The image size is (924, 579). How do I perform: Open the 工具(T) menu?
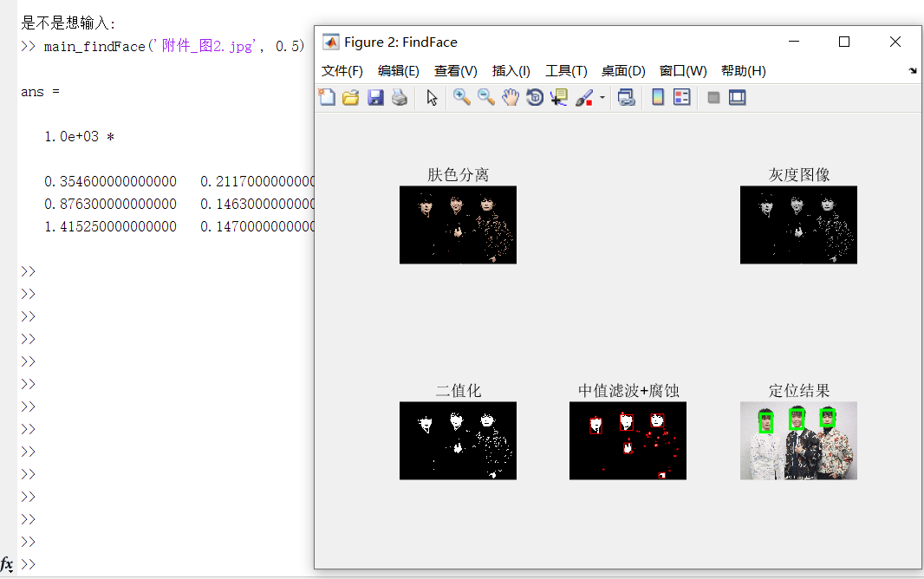click(566, 71)
